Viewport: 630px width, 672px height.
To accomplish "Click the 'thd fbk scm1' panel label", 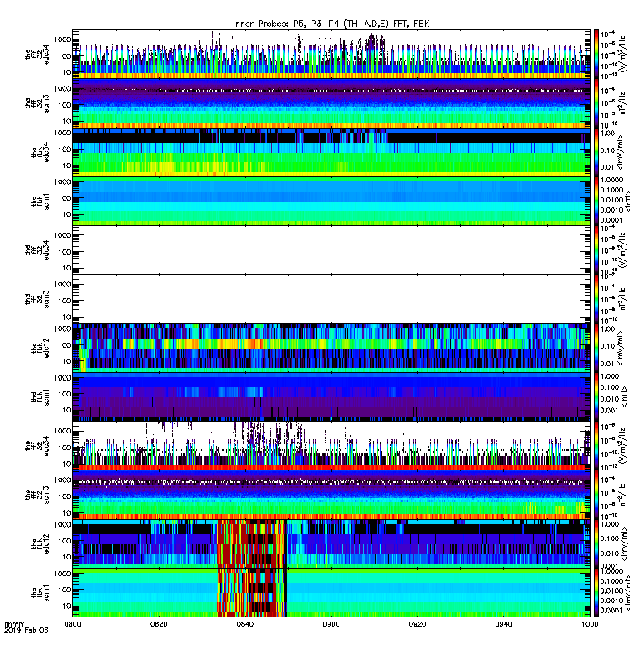I will (x=40, y=396).
